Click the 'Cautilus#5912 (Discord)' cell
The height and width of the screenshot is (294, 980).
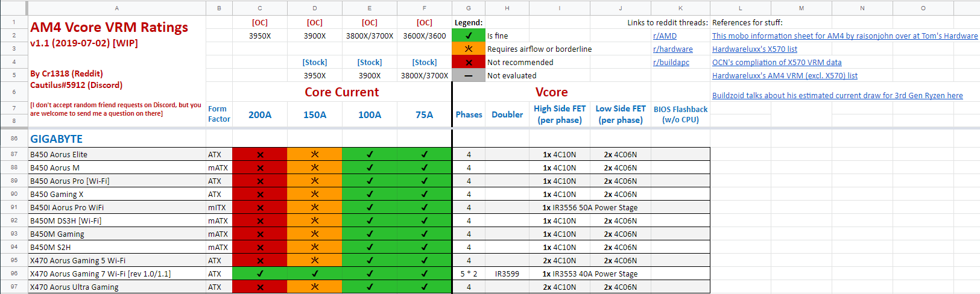point(76,86)
